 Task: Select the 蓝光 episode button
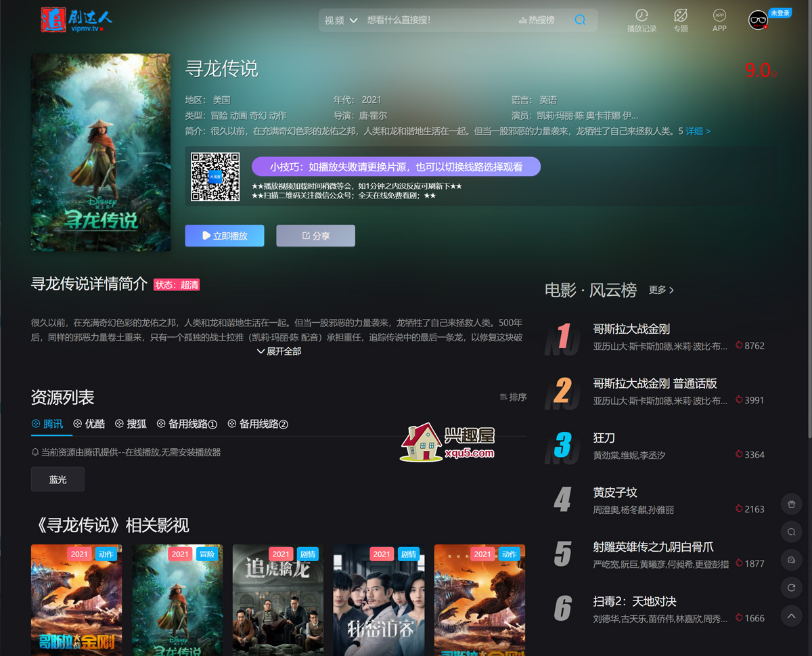click(58, 479)
